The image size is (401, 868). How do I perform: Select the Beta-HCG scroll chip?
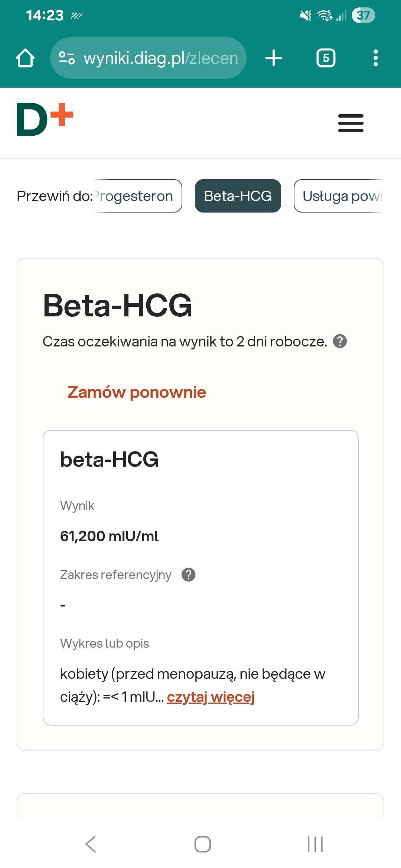(238, 196)
